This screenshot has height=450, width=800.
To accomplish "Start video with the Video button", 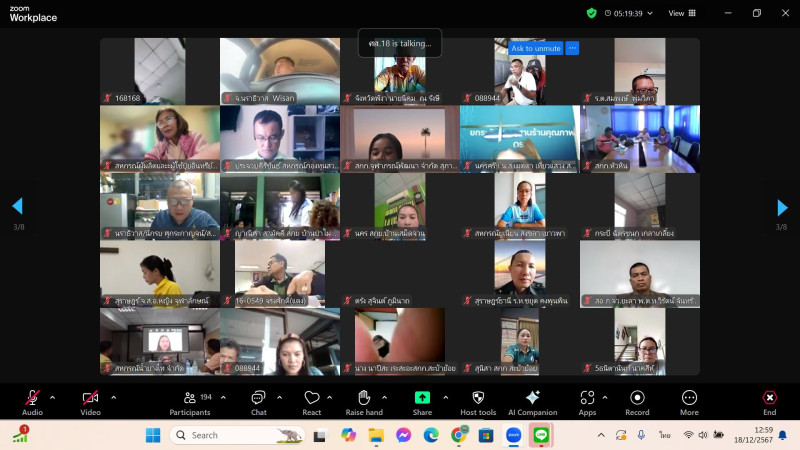I will pyautogui.click(x=90, y=402).
